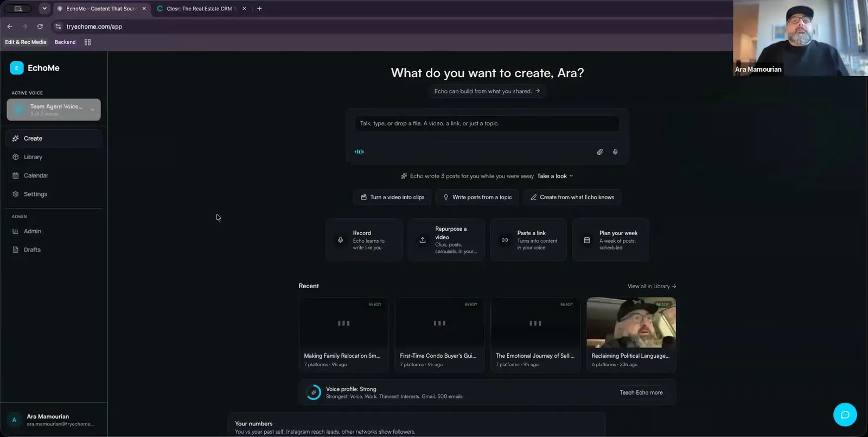
Task: Open the Backend bookmark
Action: pyautogui.click(x=65, y=42)
